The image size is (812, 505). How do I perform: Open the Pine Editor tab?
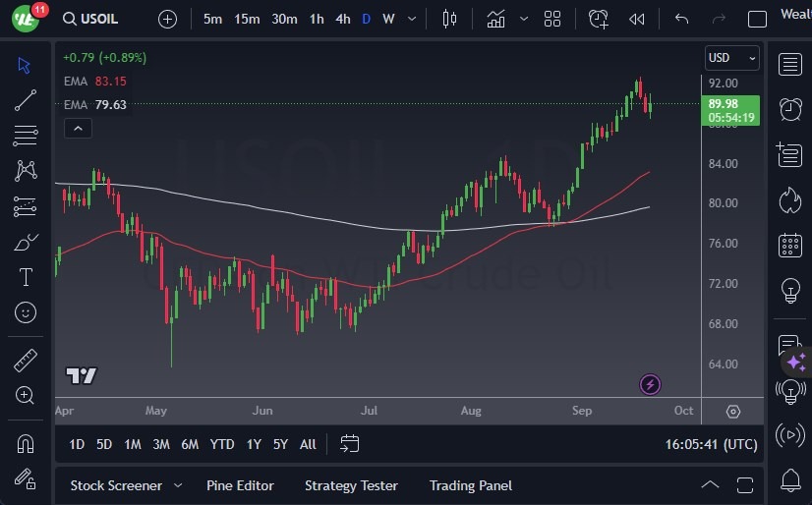(x=240, y=485)
